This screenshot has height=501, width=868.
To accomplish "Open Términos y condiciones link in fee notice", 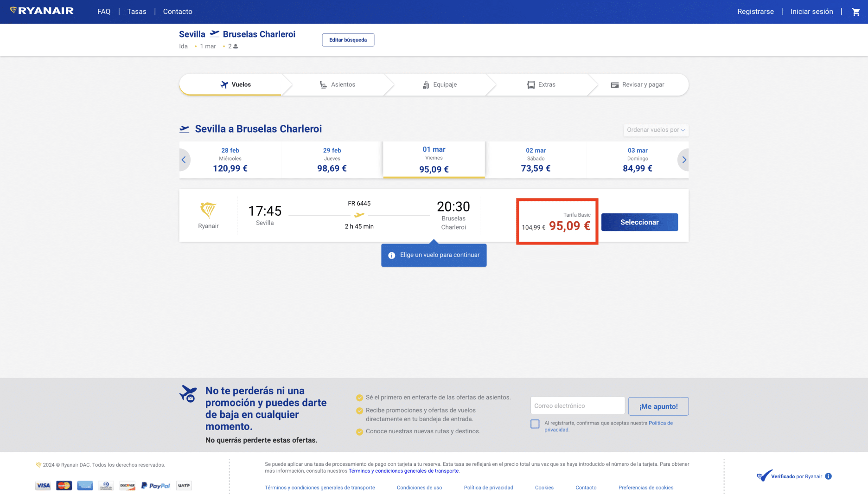I will pos(403,471).
